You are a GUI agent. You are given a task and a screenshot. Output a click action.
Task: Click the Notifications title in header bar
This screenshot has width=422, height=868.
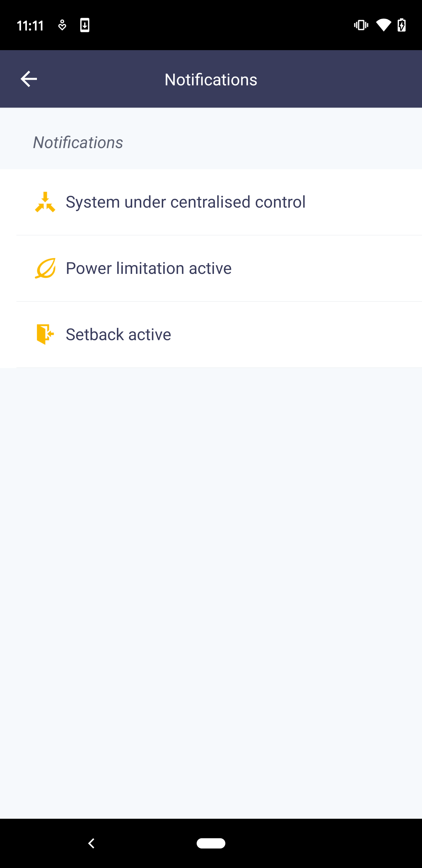click(x=211, y=79)
